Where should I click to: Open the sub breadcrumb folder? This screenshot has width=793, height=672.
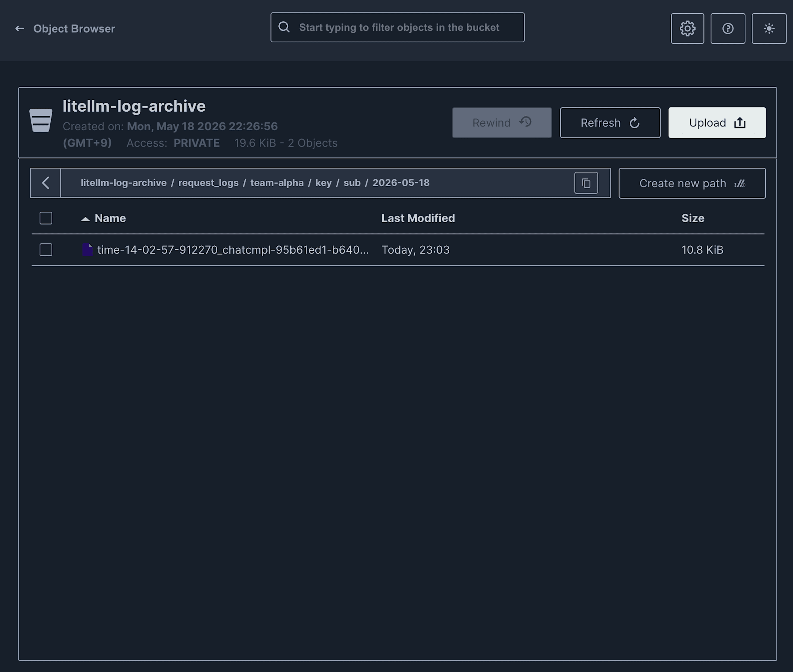pos(352,183)
